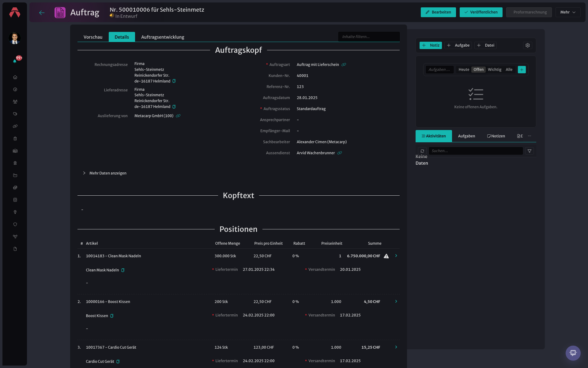Click Kunden-Nr. value 40001

click(302, 76)
